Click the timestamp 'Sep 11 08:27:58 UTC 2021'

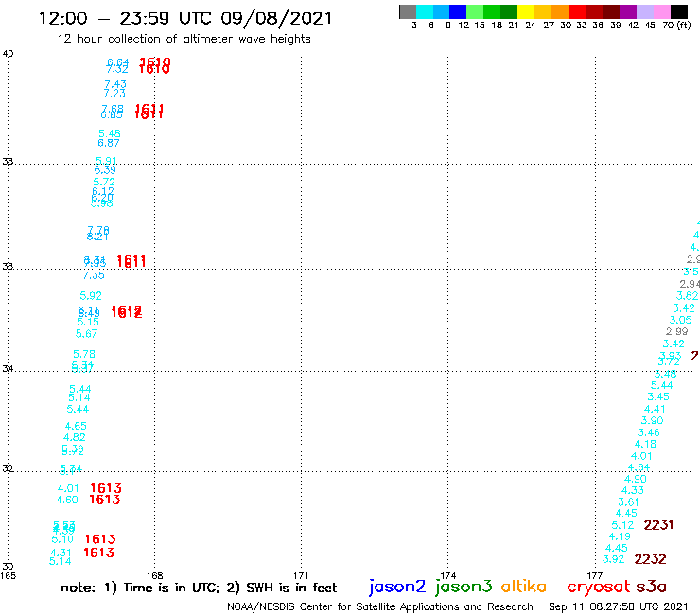tap(619, 606)
